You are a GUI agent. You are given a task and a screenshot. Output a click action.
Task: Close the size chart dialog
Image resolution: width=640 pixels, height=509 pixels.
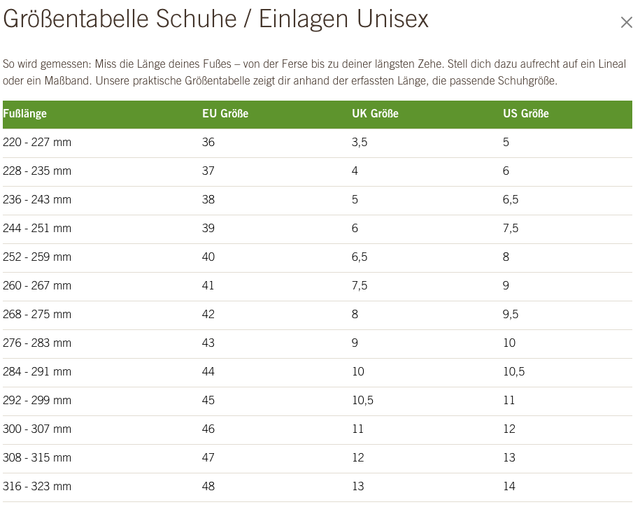(626, 22)
